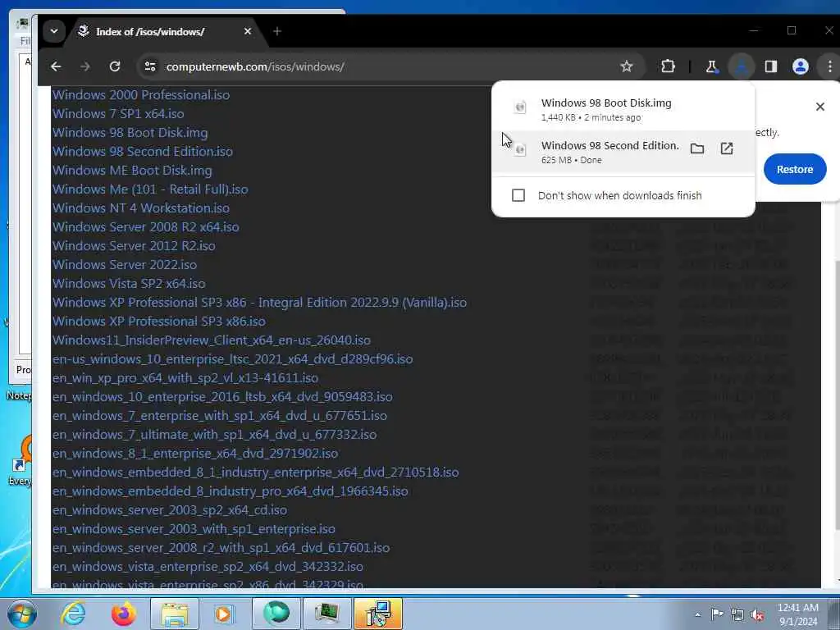Click Windows Server 2012 R2.iso link
This screenshot has width=840, height=630.
[x=134, y=245]
